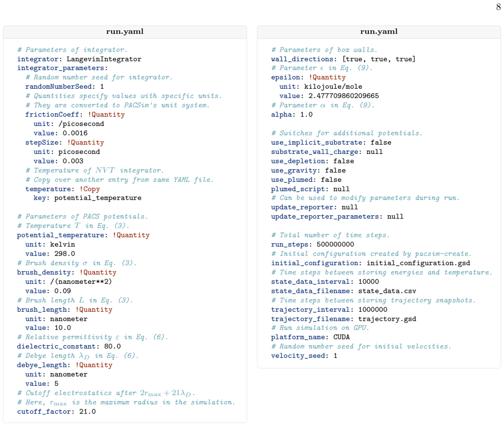This screenshot has height=426, width=504.
Task: Click the cutoff_factor value 21.0
Action: point(87,411)
